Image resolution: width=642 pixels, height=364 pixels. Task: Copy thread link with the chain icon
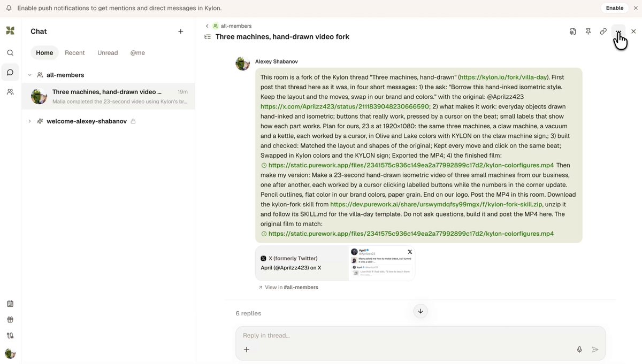[603, 32]
